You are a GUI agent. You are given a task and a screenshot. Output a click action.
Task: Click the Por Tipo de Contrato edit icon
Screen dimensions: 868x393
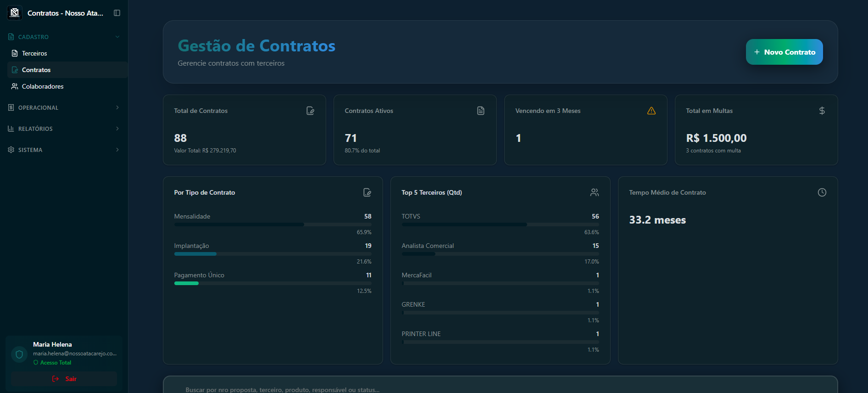click(367, 192)
